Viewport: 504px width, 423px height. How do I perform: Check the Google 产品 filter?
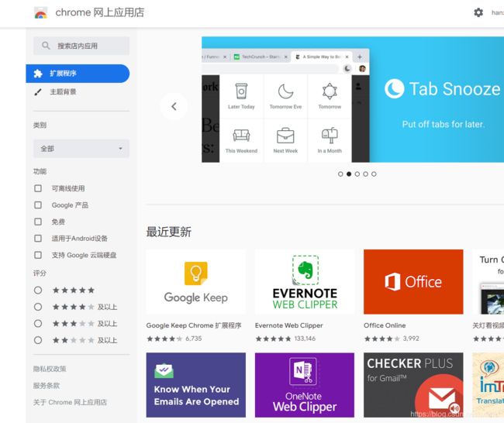pyautogui.click(x=38, y=205)
